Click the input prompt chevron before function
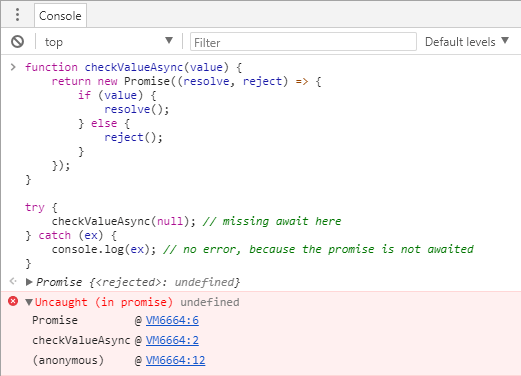 tap(13, 67)
